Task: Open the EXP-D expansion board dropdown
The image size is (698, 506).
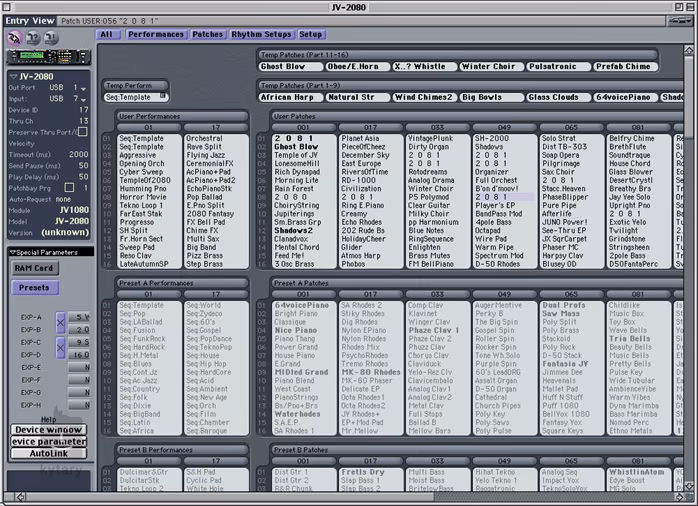Action: click(x=79, y=355)
